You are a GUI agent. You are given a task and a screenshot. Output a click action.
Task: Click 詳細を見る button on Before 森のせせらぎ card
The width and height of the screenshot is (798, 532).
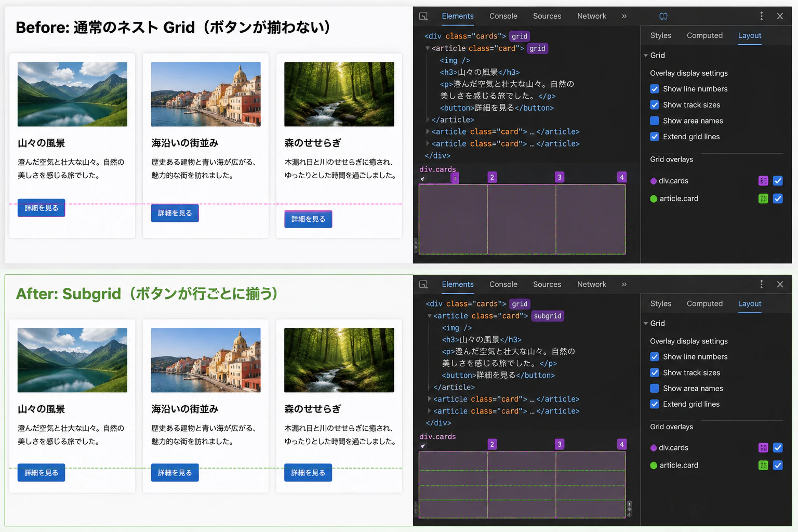tap(308, 219)
